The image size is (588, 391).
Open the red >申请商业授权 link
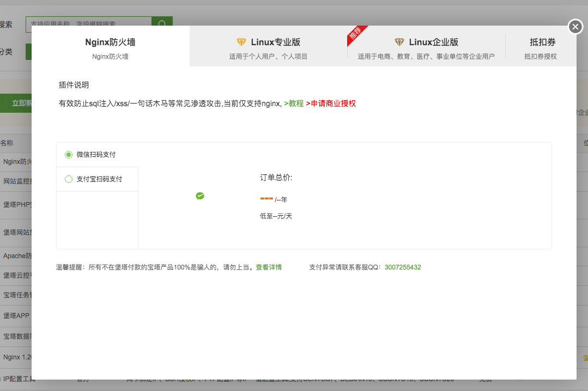coord(331,103)
